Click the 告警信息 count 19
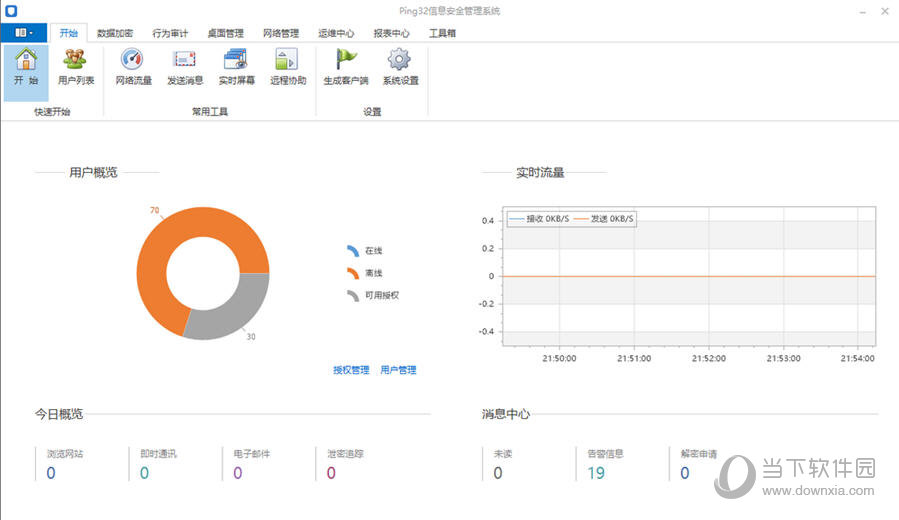899x520 pixels. click(596, 473)
